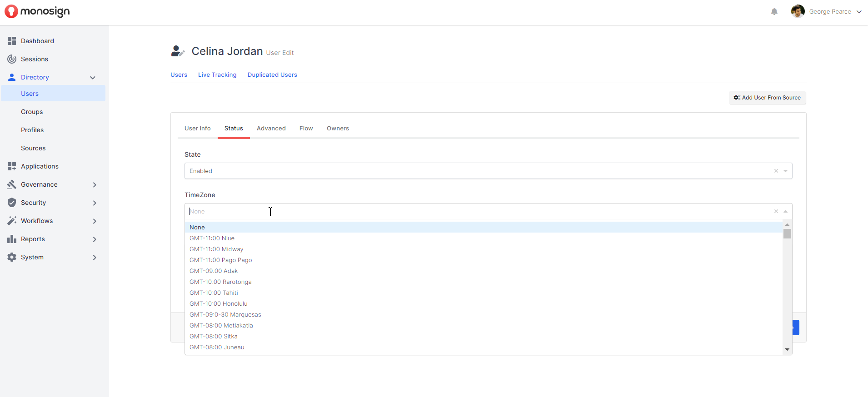Open the Duplicated Users link
This screenshot has height=397, width=868.
pos(272,75)
